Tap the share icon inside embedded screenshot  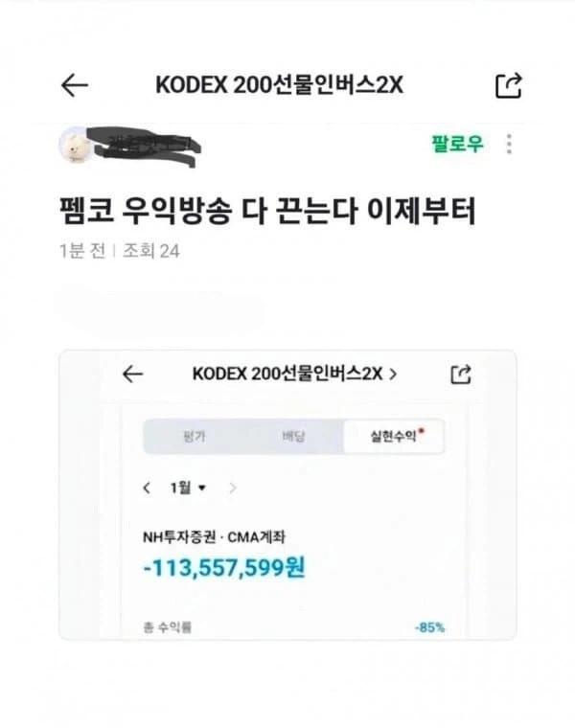[x=461, y=375]
